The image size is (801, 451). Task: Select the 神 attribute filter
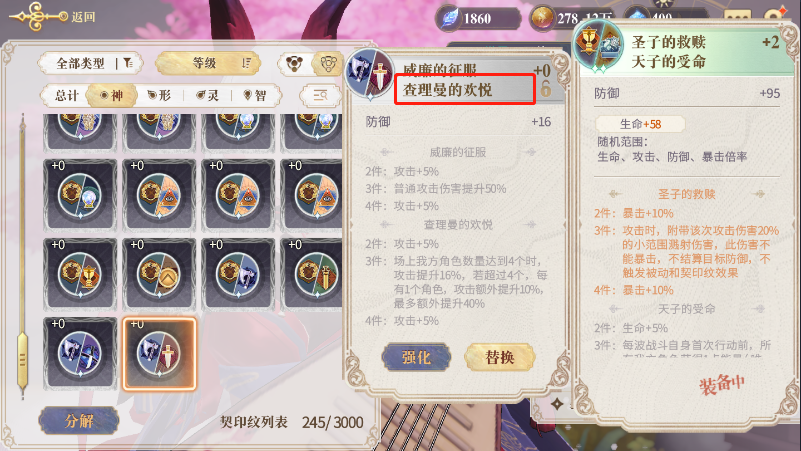(111, 96)
